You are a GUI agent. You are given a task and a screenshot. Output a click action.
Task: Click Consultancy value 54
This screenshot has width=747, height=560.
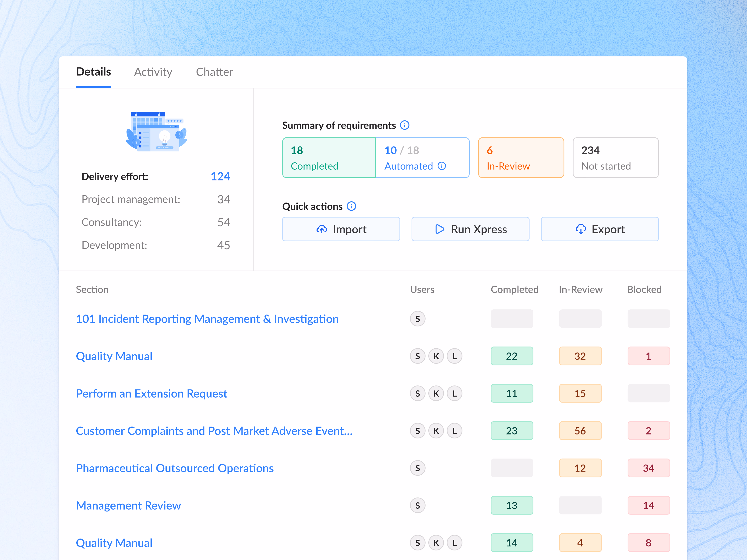(224, 222)
